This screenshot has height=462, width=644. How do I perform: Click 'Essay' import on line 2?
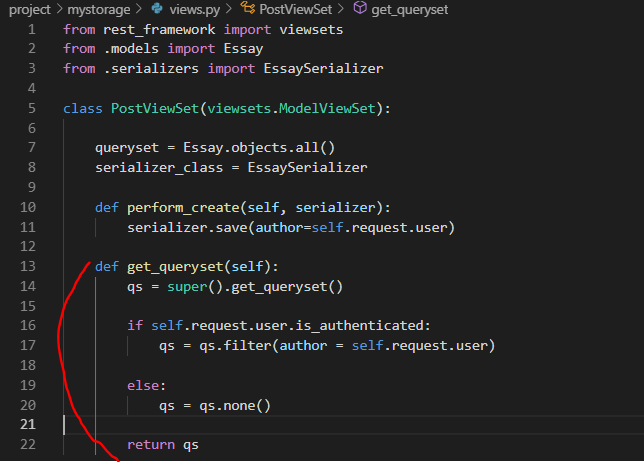tap(243, 49)
